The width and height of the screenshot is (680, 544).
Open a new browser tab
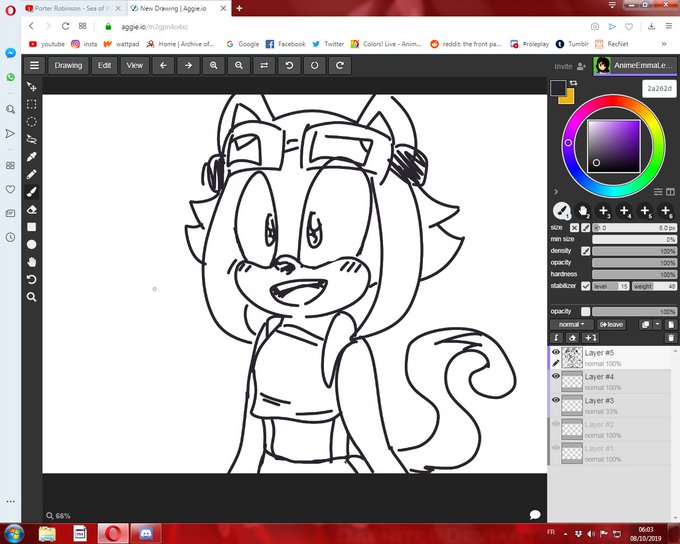[x=239, y=8]
